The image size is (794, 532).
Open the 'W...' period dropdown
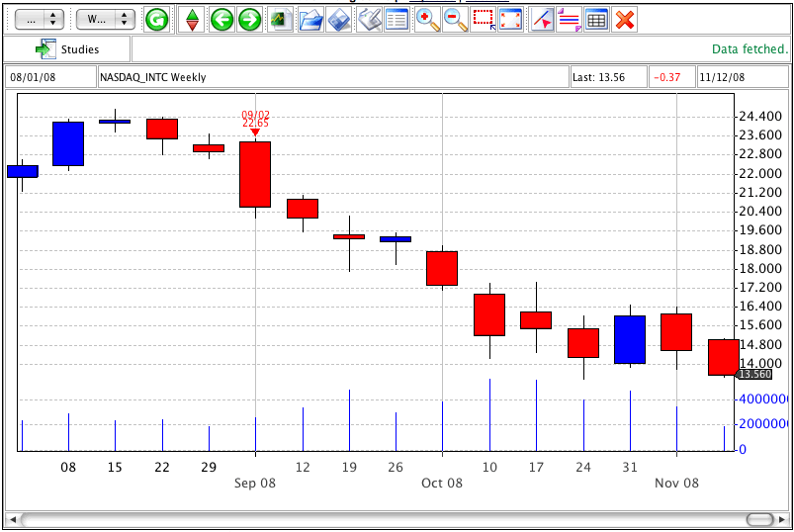(106, 19)
